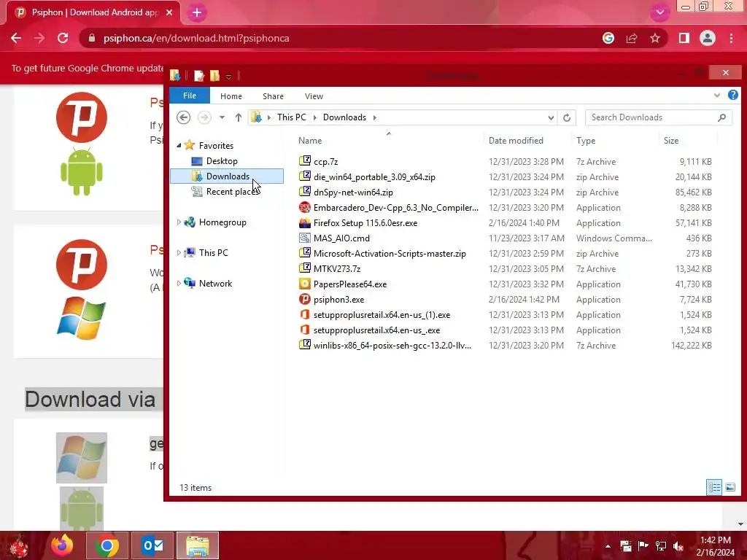Go up one folder level in Explorer
This screenshot has height=560, width=747.
click(239, 117)
